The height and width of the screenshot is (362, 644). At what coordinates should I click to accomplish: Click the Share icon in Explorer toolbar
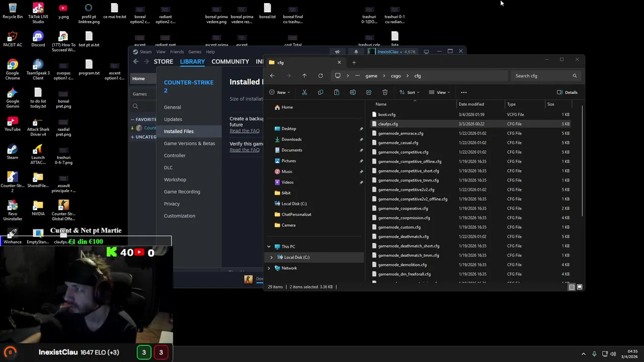(369, 93)
